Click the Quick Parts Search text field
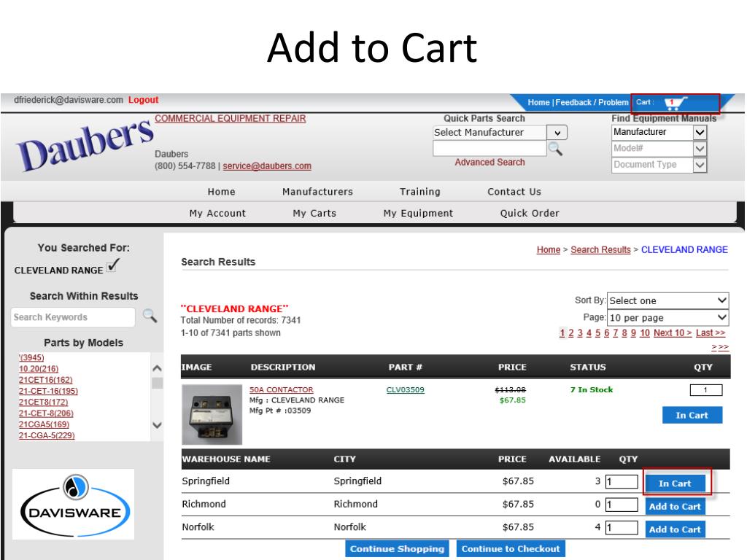 pos(489,149)
